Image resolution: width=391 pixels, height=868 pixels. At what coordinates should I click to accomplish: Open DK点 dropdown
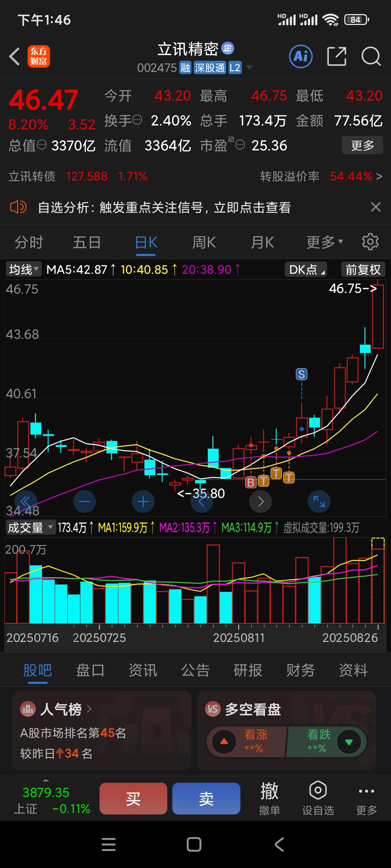(x=306, y=269)
